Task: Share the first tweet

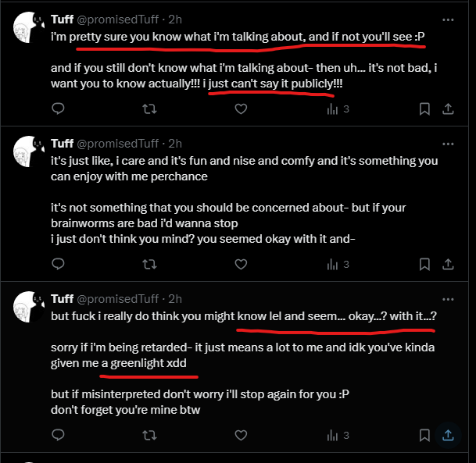Action: [x=448, y=109]
